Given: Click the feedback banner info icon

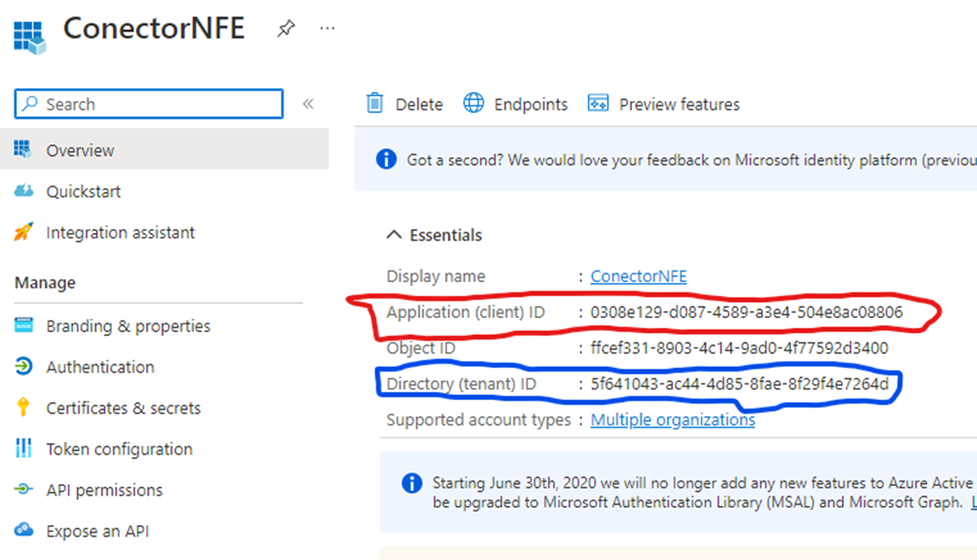Looking at the screenshot, I should 386,160.
